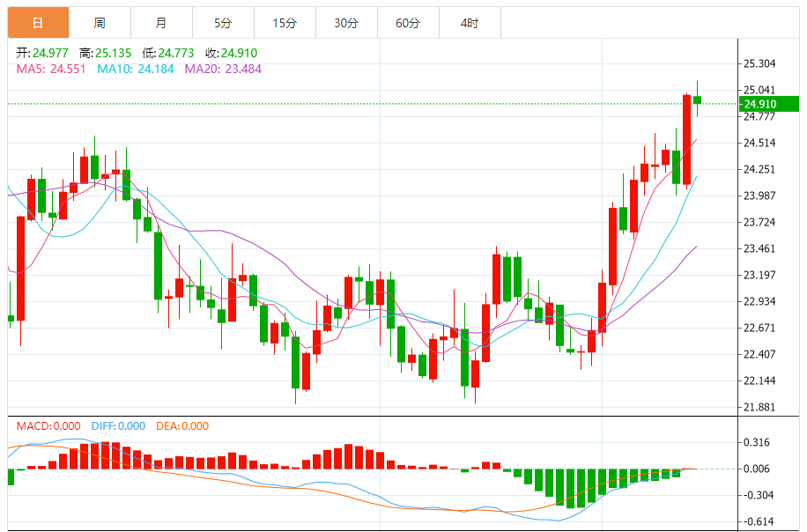Open the 5分 timeframe tab
This screenshot has width=807, height=532.
[x=224, y=23]
